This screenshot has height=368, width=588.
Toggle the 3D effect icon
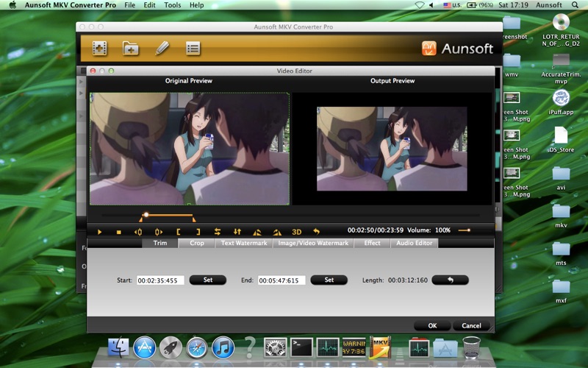(x=297, y=232)
